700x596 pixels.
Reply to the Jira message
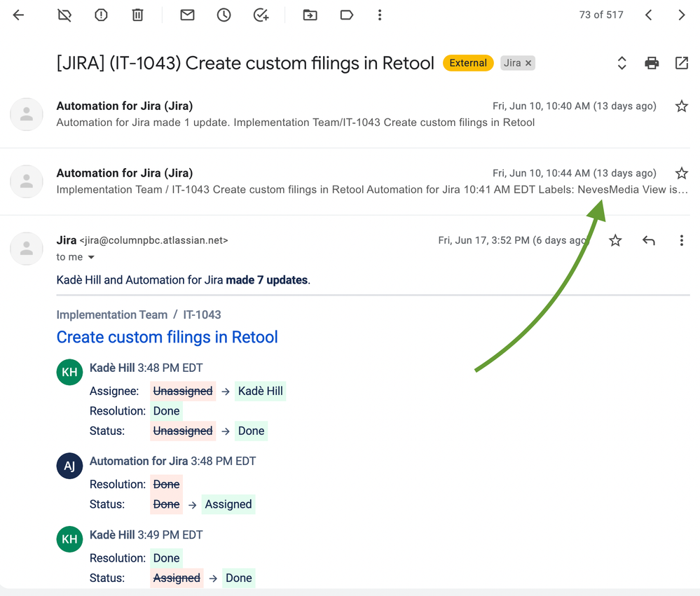point(649,240)
